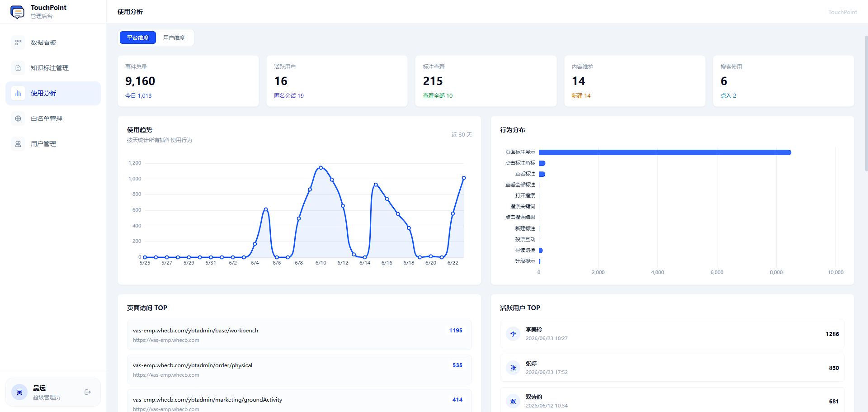Click the timestamp 2026/06/23 18:27
868x412 pixels.
[547, 339]
